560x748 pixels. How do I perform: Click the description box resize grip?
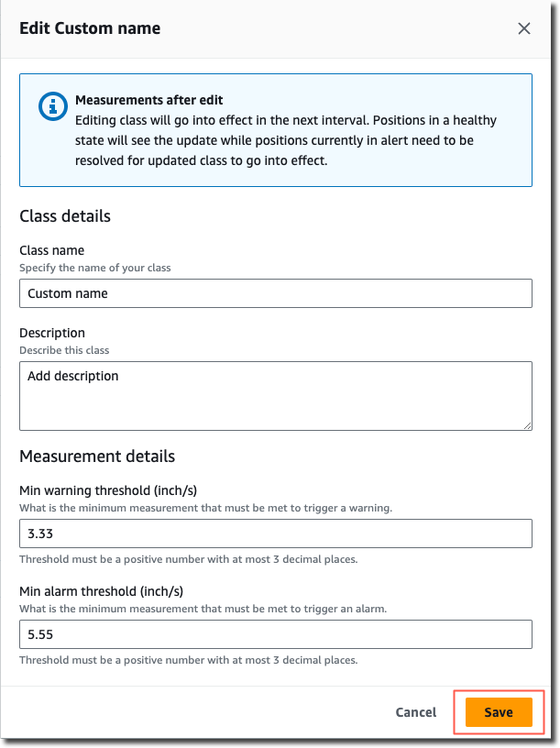(x=527, y=424)
